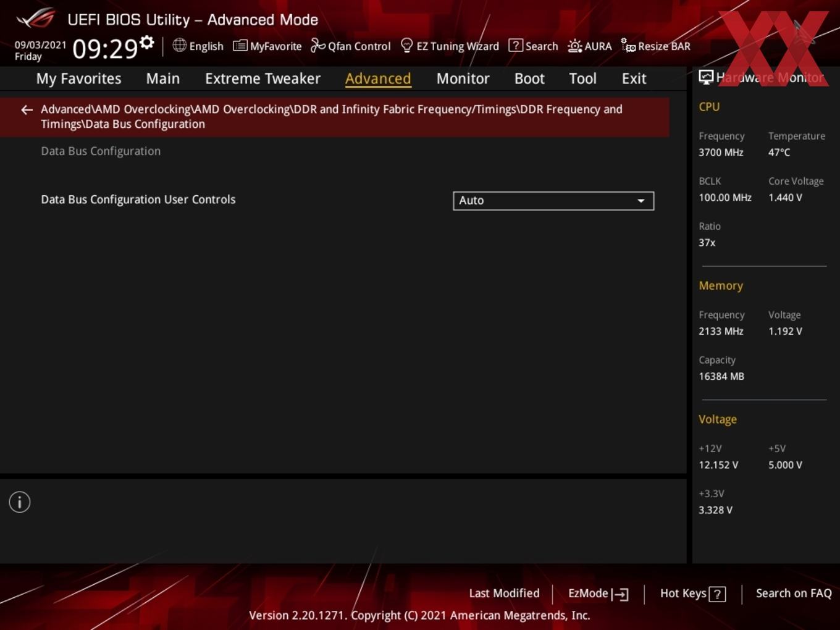
Task: Click the ROG logo icon
Action: 36,19
